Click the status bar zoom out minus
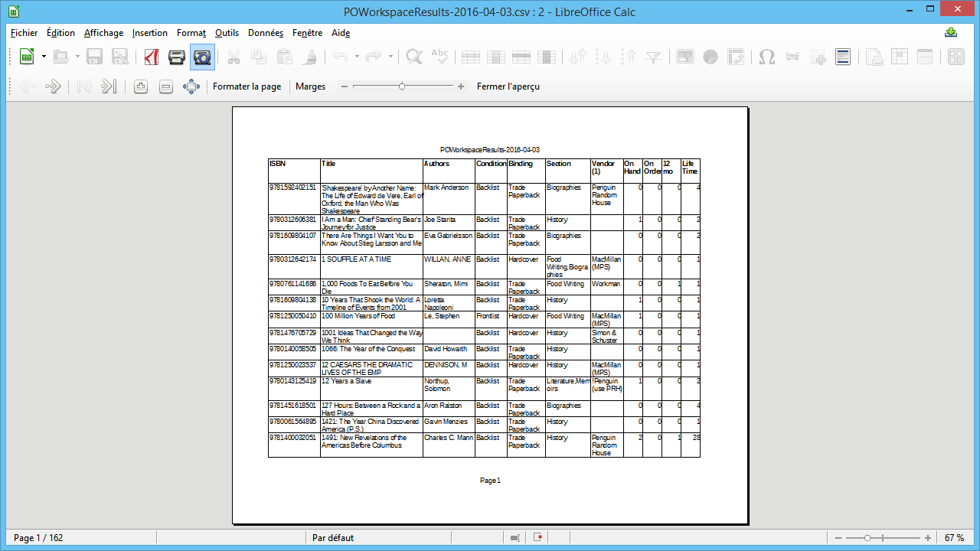This screenshot has width=980, height=551. 839,538
